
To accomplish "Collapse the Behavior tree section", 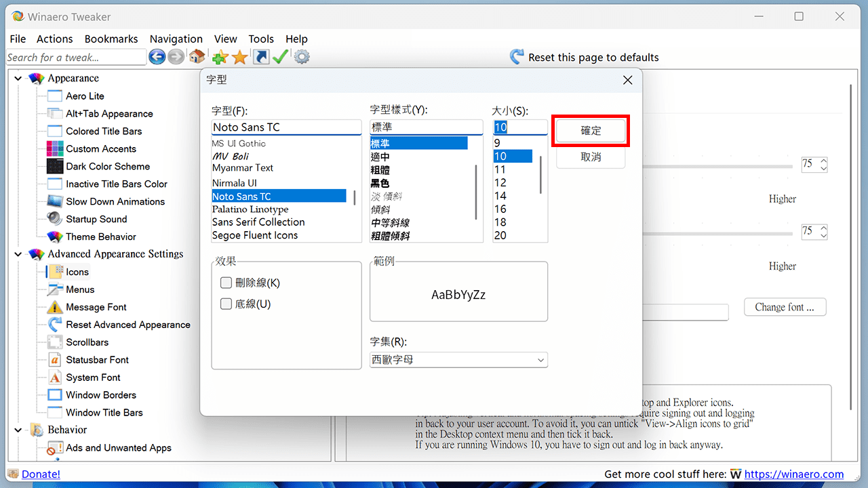I will coord(18,430).
